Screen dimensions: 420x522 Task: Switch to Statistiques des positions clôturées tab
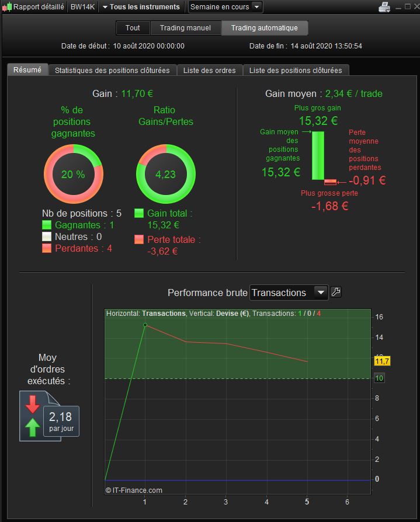[x=112, y=70]
